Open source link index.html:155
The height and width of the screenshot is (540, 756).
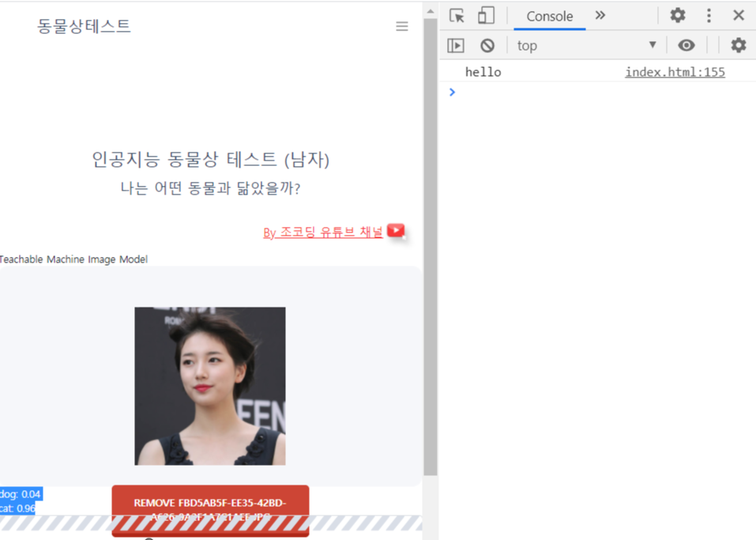pos(675,72)
